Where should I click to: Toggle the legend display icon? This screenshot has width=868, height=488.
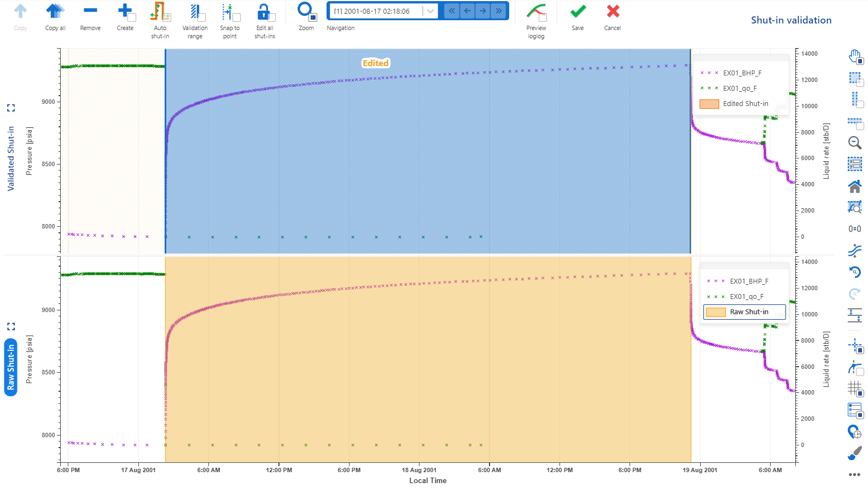click(x=855, y=410)
